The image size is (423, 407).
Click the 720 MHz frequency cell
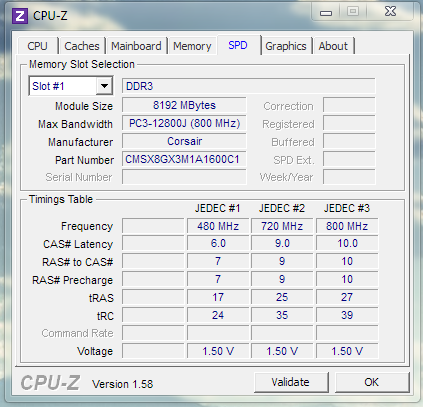point(282,226)
